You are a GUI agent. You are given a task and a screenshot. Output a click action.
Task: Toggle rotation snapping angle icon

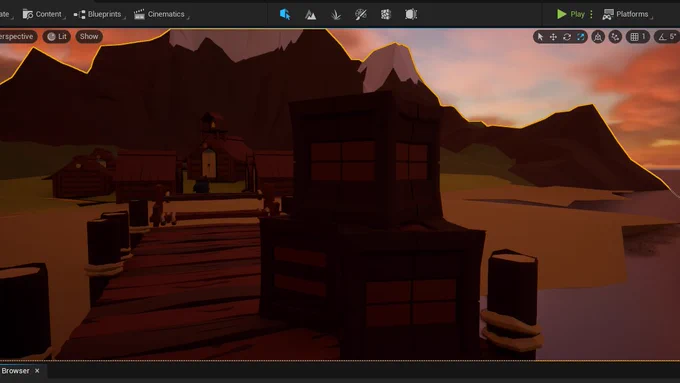tap(662, 37)
